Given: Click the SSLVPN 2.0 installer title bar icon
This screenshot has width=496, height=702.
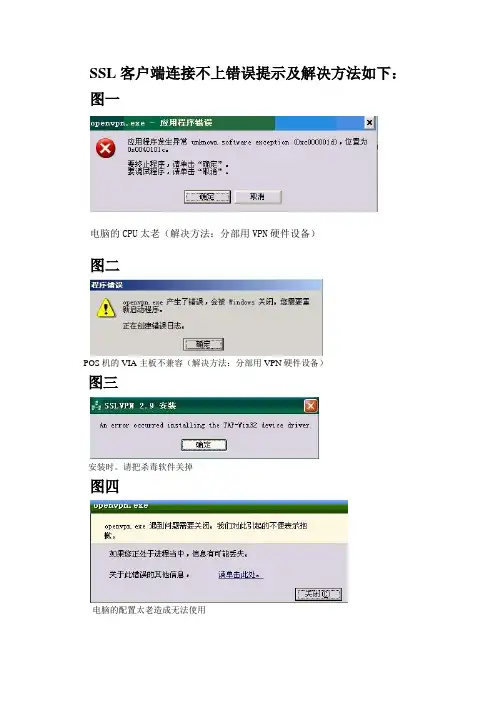Looking at the screenshot, I should [96, 406].
